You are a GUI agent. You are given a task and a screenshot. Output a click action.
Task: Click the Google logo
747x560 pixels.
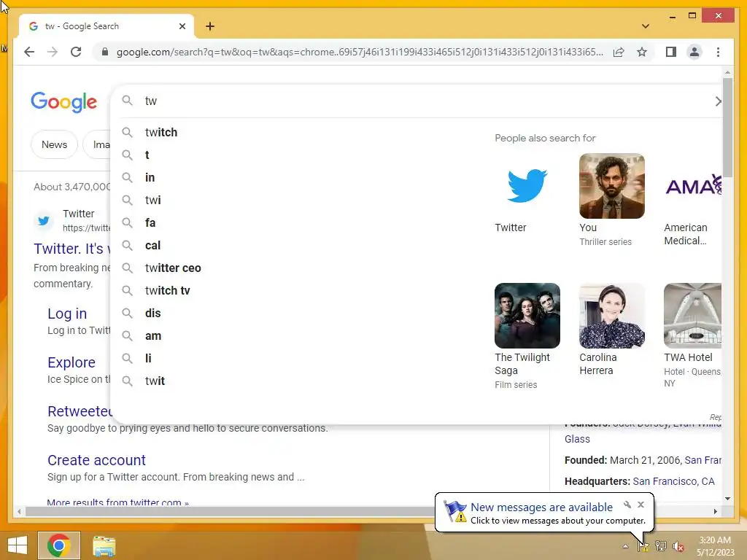pos(64,102)
